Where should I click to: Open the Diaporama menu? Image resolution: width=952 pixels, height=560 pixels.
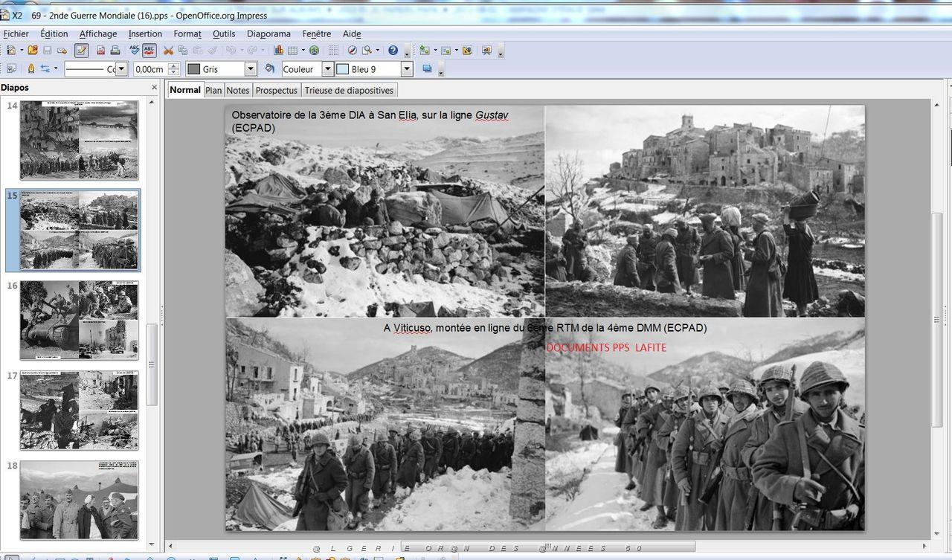268,33
